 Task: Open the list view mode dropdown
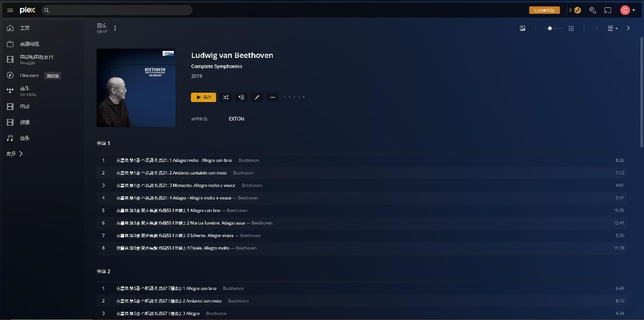(612, 28)
